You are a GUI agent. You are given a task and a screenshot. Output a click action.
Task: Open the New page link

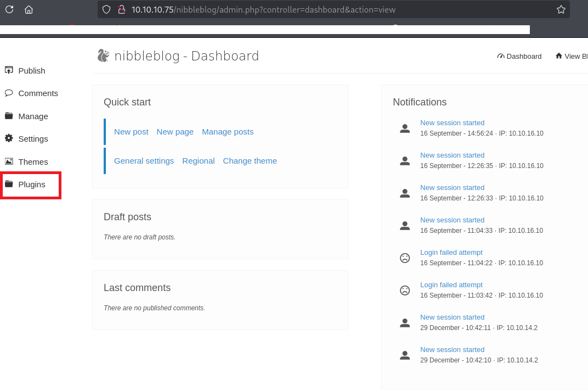pos(175,132)
